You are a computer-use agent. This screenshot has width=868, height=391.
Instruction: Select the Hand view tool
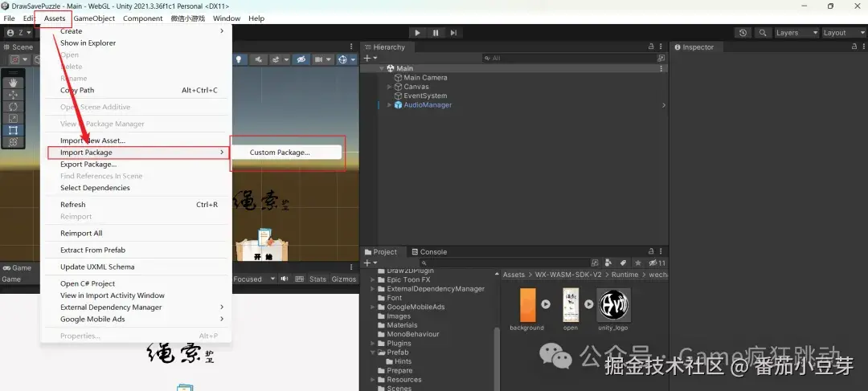14,83
